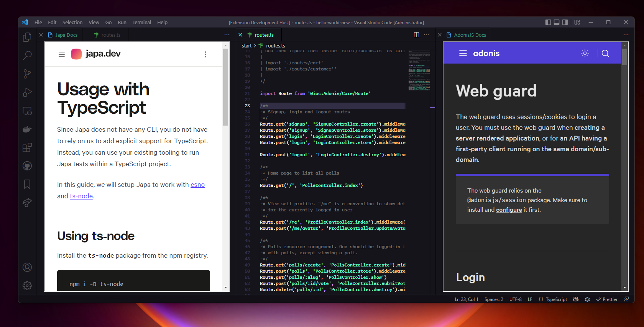The image size is (644, 327).
Task: Open the Edit menu
Action: pos(52,22)
